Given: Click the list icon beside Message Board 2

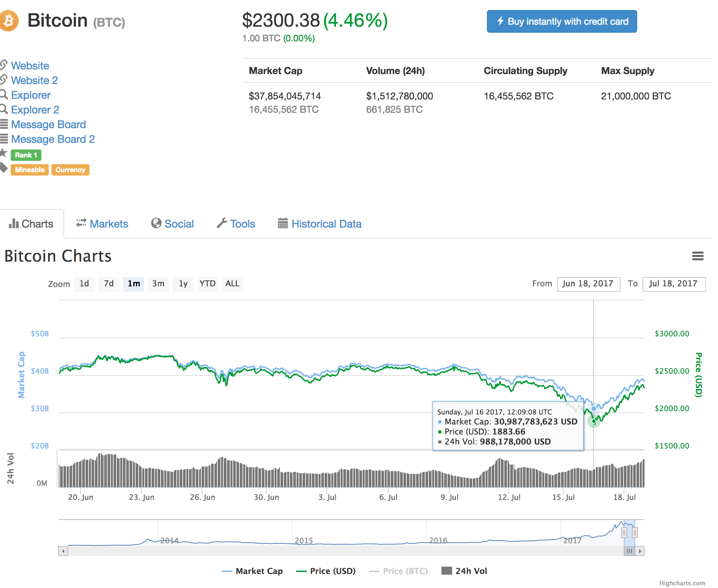Looking at the screenshot, I should pos(4,138).
